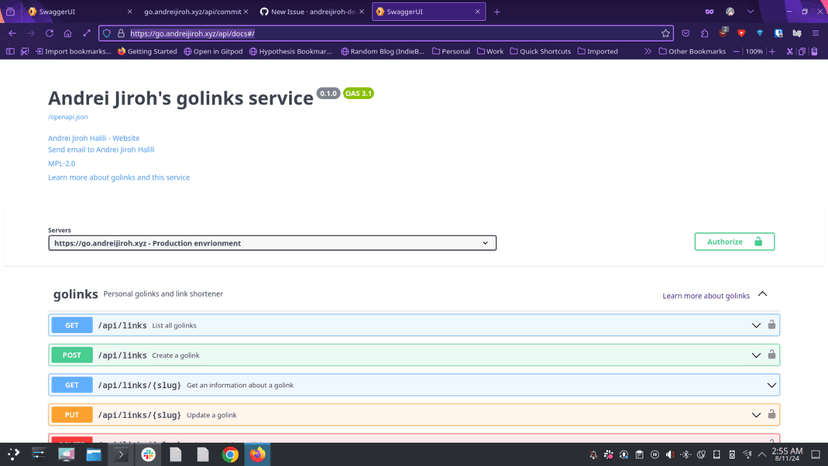
Task: Collapse the golinks section
Action: tap(762, 294)
